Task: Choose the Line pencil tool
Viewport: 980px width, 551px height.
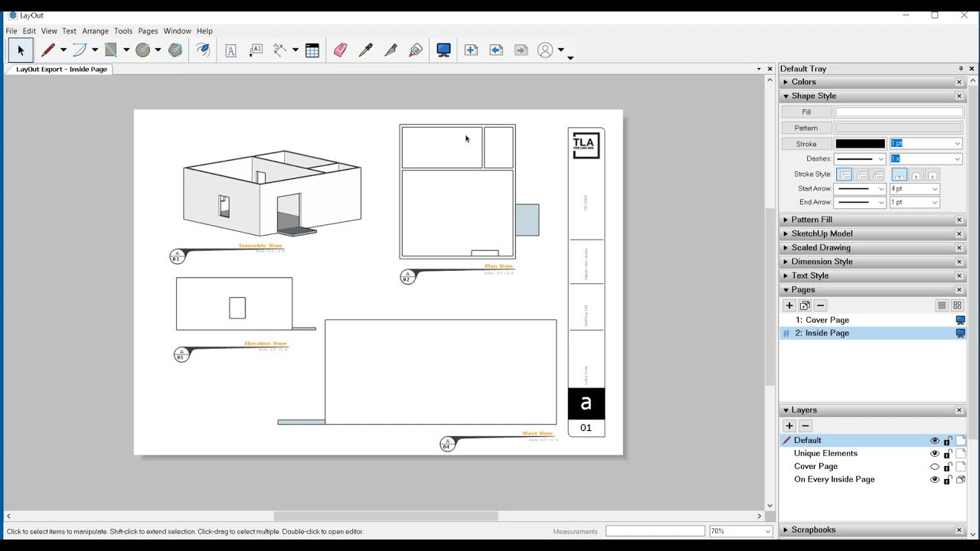Action: click(x=47, y=51)
